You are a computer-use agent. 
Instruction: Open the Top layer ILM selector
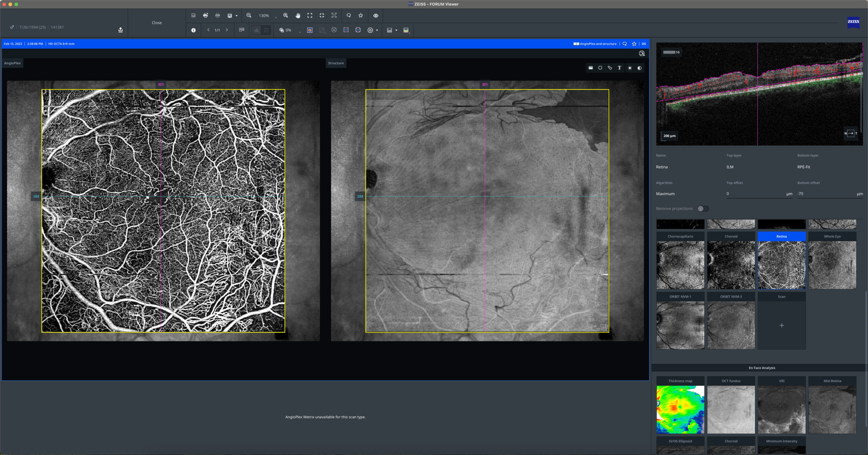pyautogui.click(x=730, y=167)
